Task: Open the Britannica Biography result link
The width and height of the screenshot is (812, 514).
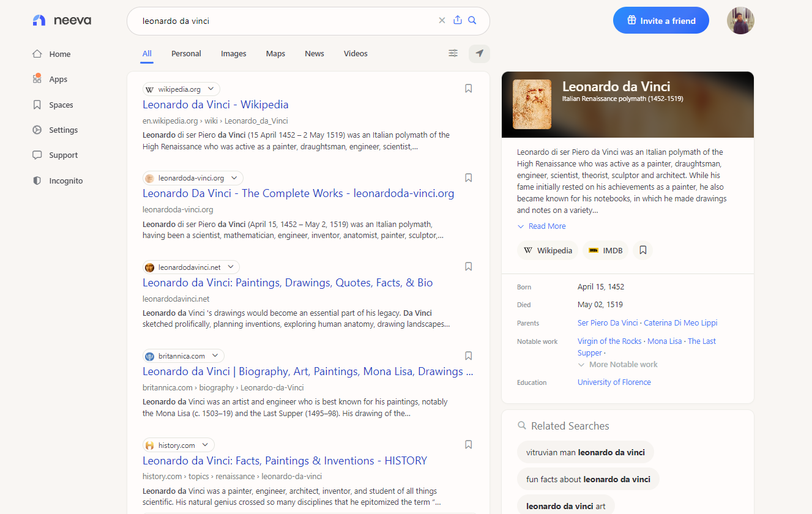Action: 308,371
